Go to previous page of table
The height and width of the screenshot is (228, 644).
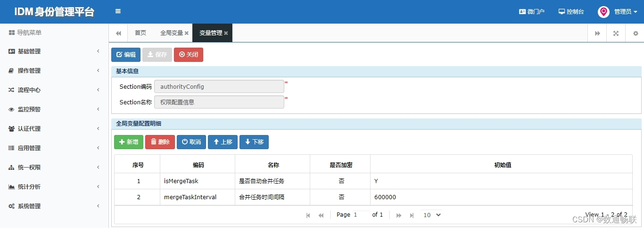click(321, 215)
